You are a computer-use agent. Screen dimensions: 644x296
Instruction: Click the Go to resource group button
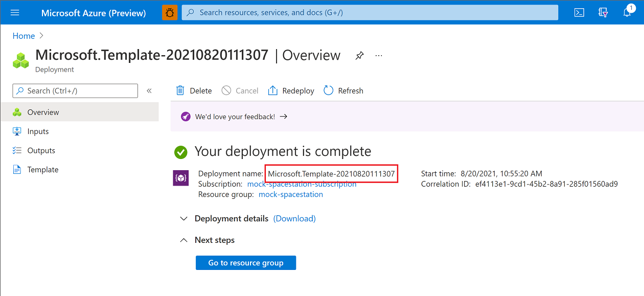(x=246, y=263)
